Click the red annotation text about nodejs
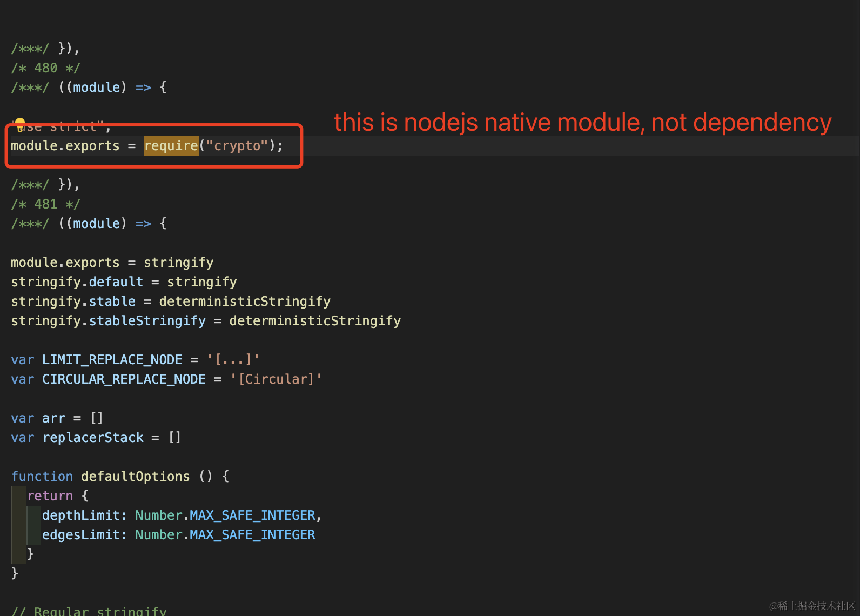The height and width of the screenshot is (616, 860). pyautogui.click(x=582, y=123)
